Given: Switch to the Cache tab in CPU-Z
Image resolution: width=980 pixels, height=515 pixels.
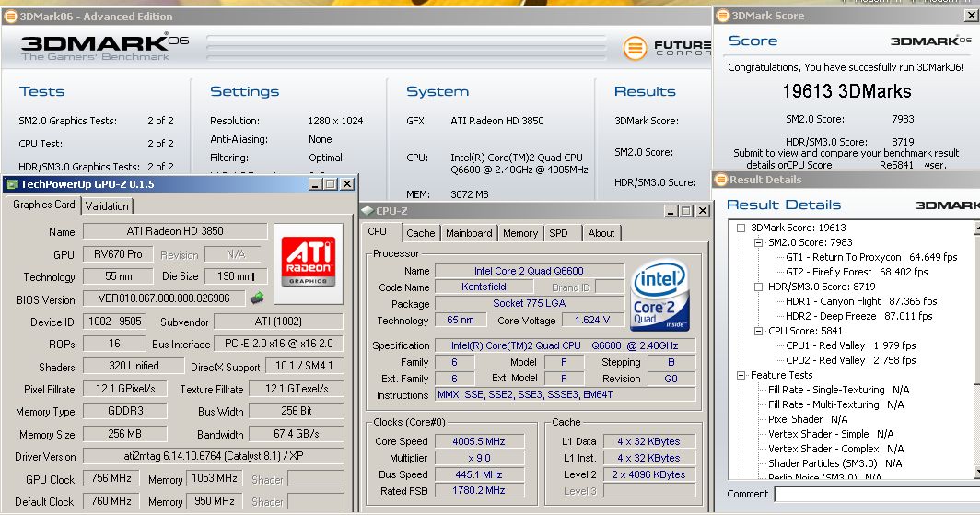Looking at the screenshot, I should [420, 233].
